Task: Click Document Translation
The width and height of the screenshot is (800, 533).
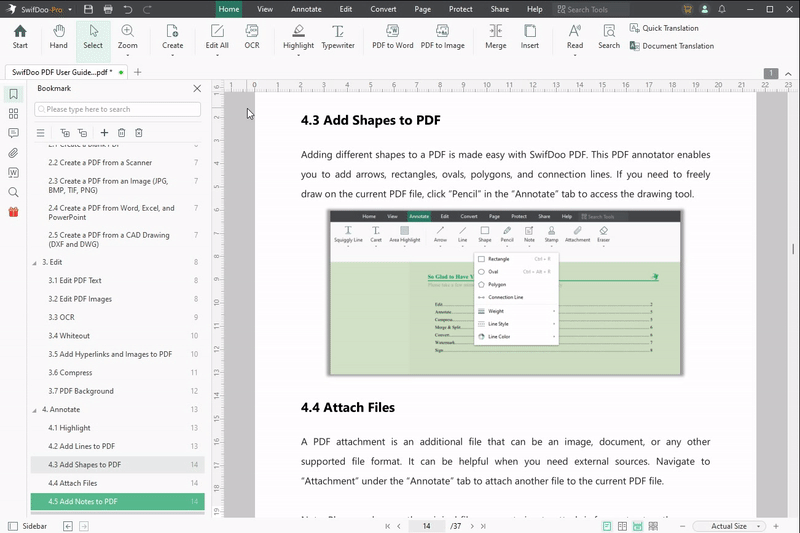Action: (671, 46)
